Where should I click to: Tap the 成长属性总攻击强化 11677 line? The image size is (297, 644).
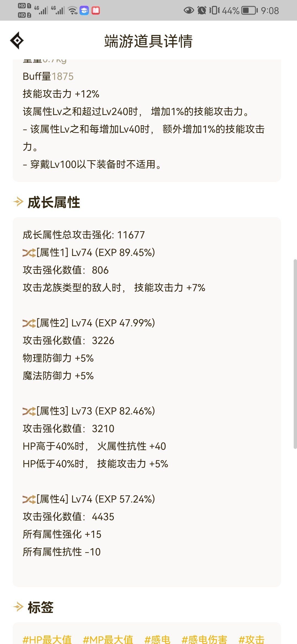84,235
